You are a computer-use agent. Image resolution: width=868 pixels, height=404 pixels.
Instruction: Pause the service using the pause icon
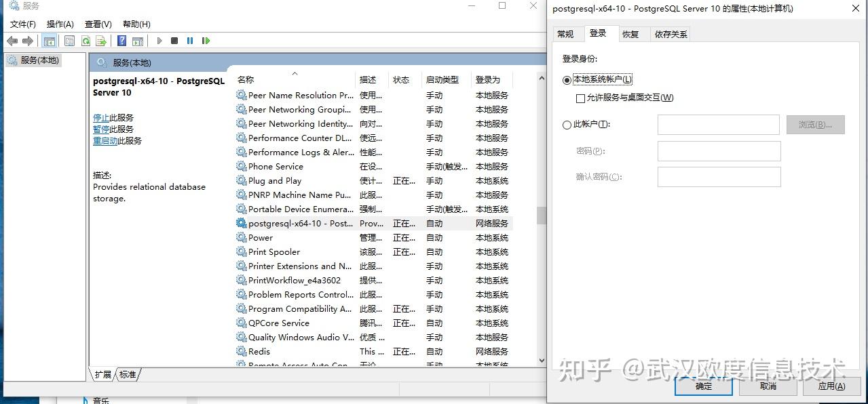tap(191, 41)
